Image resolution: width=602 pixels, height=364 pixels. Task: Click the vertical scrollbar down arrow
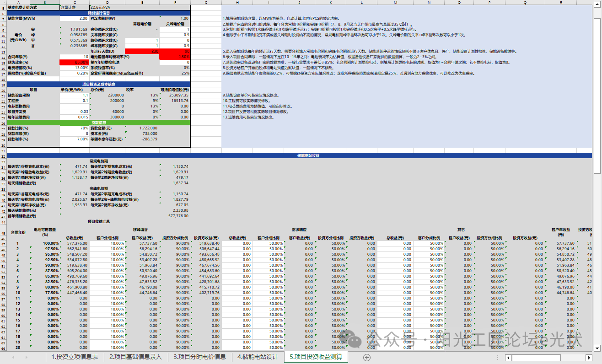[597, 348]
